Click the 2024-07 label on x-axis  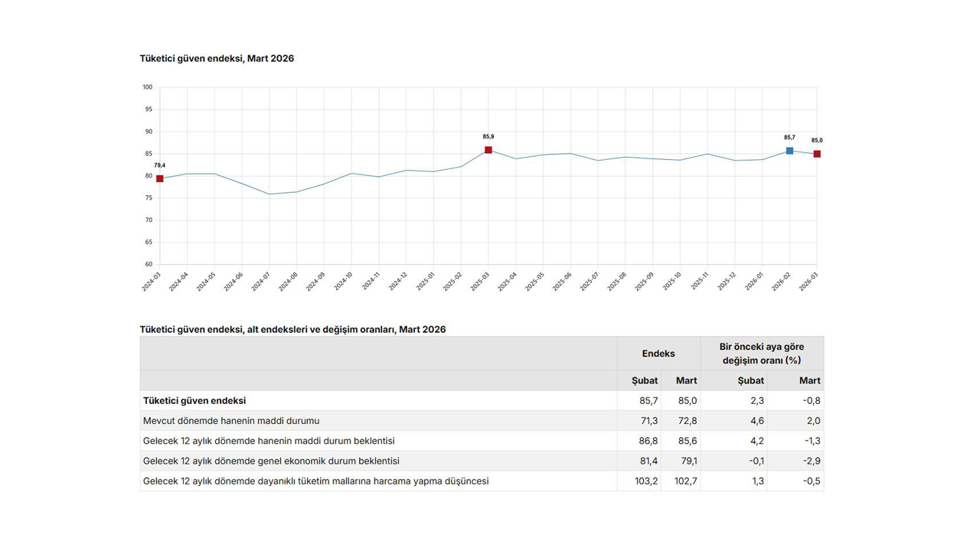click(260, 282)
